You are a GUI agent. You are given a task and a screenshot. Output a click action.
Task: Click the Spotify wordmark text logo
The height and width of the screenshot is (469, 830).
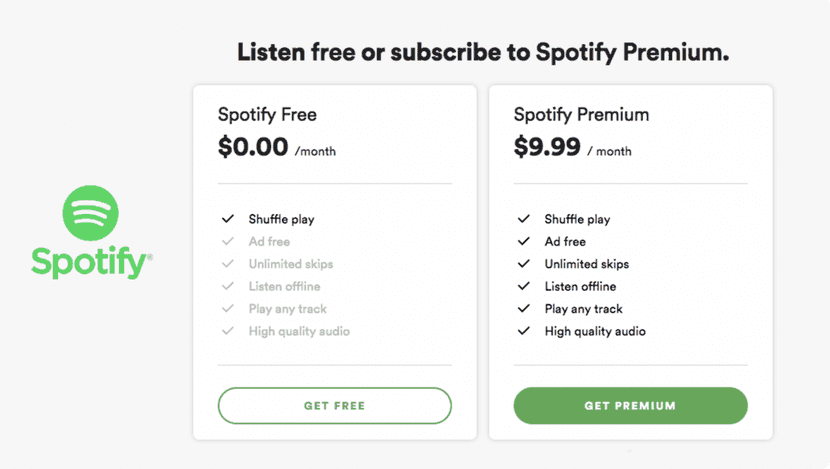(91, 262)
